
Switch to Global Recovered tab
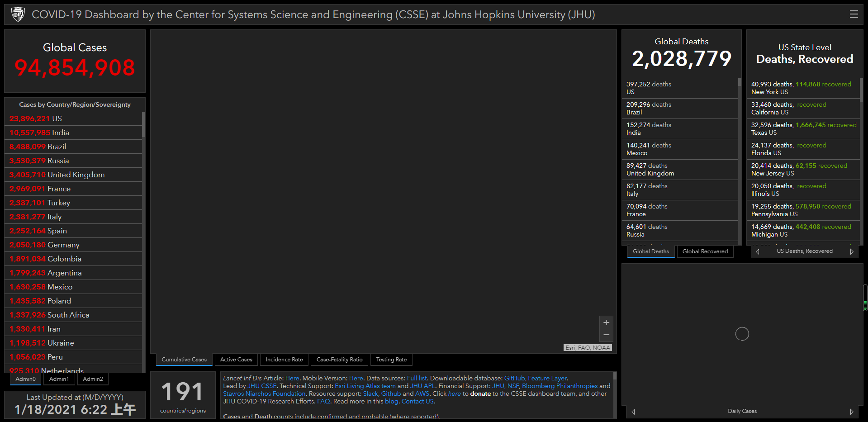click(x=705, y=251)
